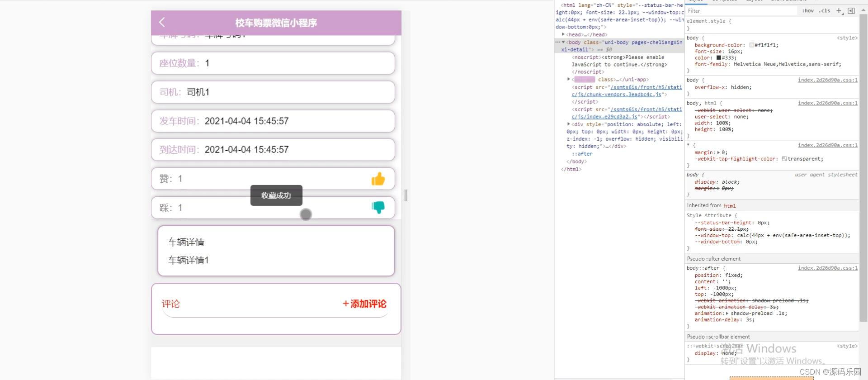Image resolution: width=868 pixels, height=380 pixels.
Task: Click the user-select: none declaration
Action: (x=722, y=117)
